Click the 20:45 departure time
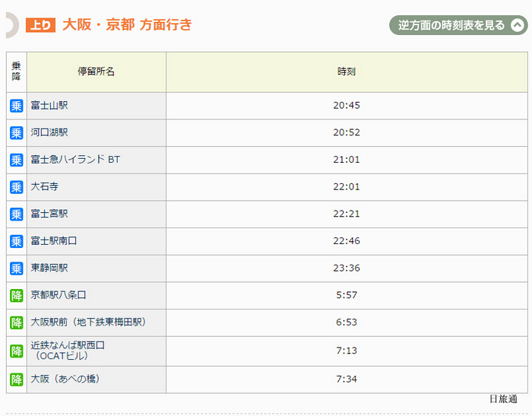Image resolution: width=532 pixels, height=416 pixels. pyautogui.click(x=347, y=105)
